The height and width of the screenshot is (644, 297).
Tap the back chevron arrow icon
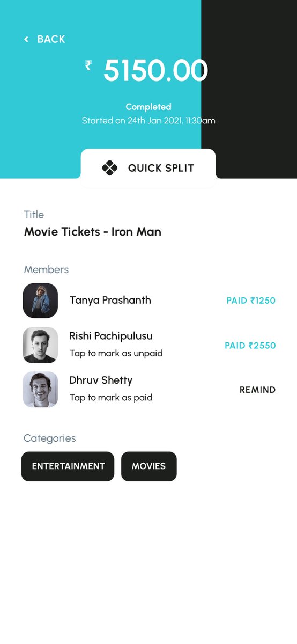point(26,39)
